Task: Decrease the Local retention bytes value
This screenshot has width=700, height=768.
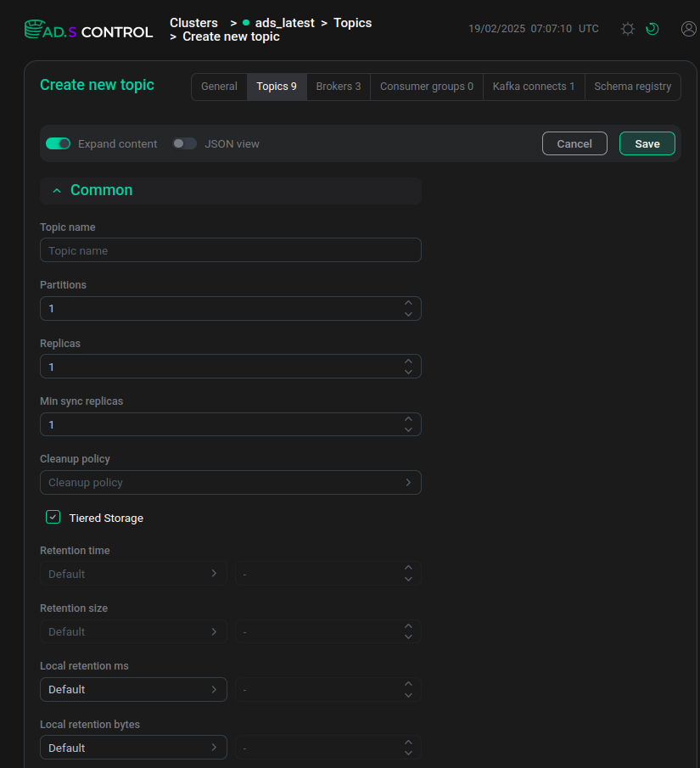Action: (408, 754)
